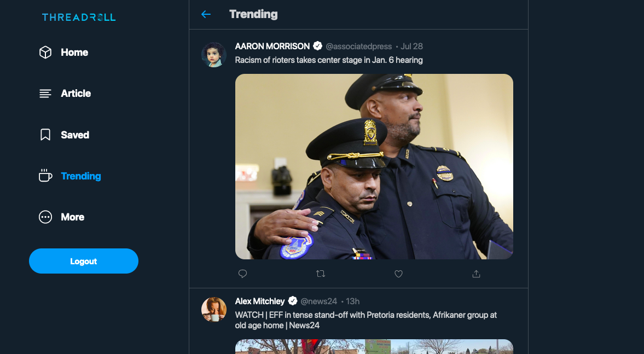Image resolution: width=644 pixels, height=354 pixels.
Task: Enlarge the police officers photo
Action: [374, 166]
